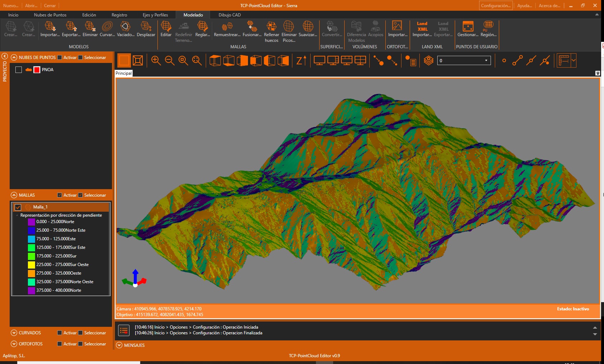The image size is (604, 364).
Task: Open the Remuestrear tool
Action: 227,29
